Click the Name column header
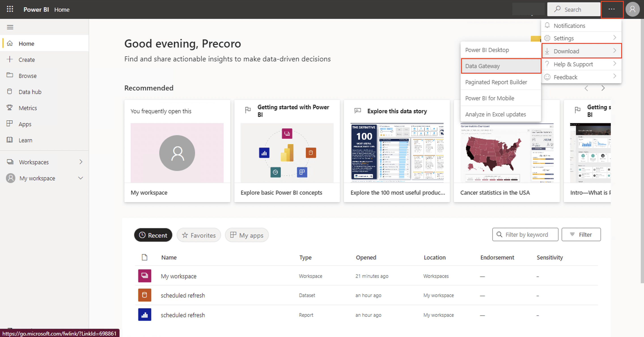Viewport: 644px width, 337px height. 169,257
